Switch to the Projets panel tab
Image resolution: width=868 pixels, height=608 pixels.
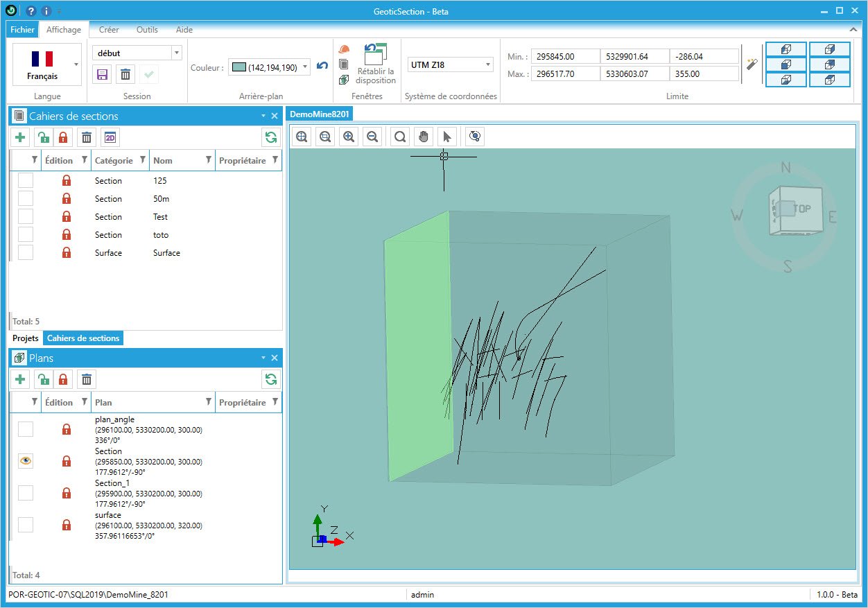pyautogui.click(x=26, y=338)
